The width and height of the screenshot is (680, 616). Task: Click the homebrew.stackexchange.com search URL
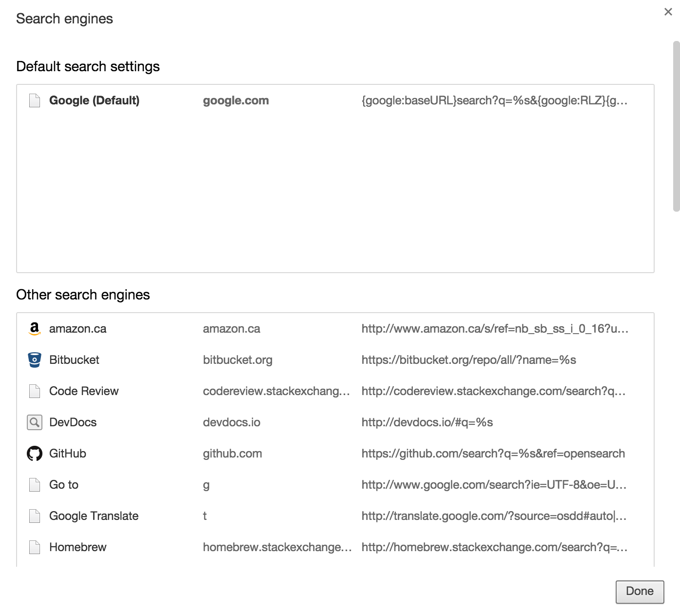tap(494, 547)
